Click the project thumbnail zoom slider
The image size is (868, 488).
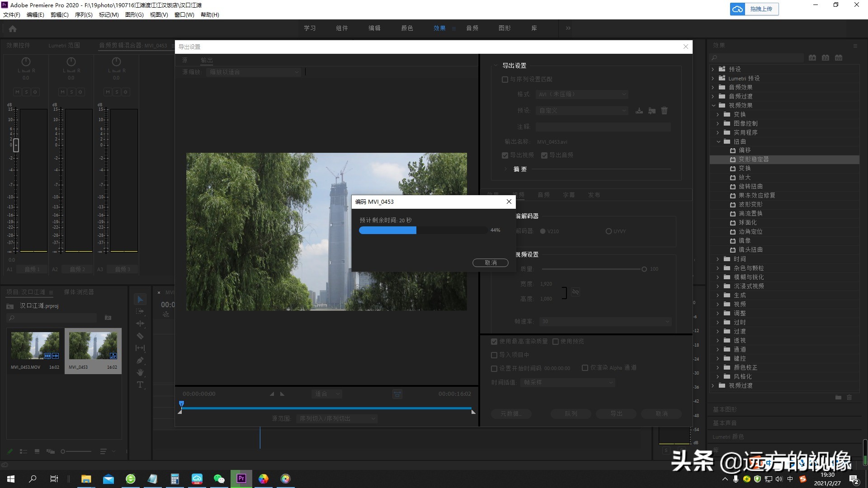tap(76, 451)
